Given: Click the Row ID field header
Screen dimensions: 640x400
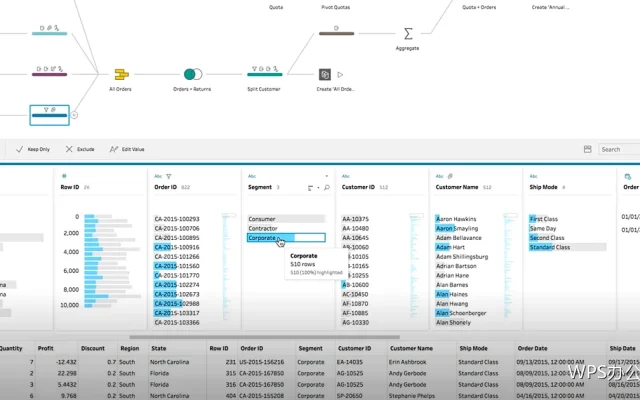Looking at the screenshot, I should point(69,187).
